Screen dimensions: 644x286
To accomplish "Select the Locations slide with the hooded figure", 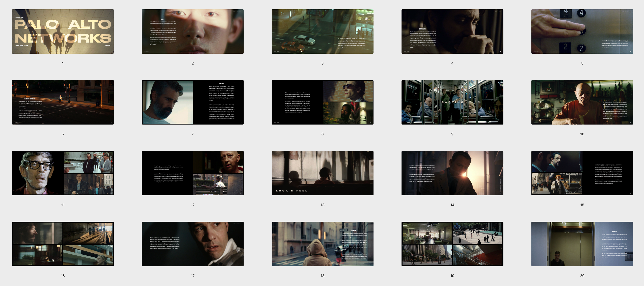I will coord(322,244).
